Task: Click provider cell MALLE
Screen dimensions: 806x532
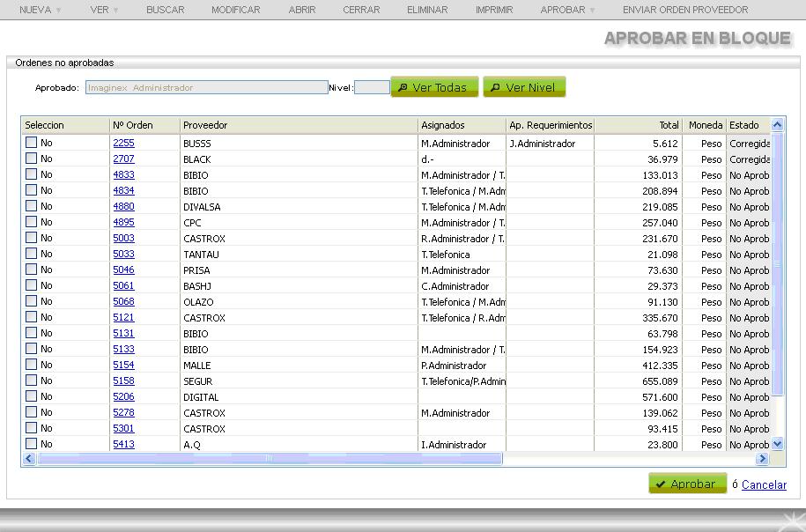Action: [x=196, y=366]
